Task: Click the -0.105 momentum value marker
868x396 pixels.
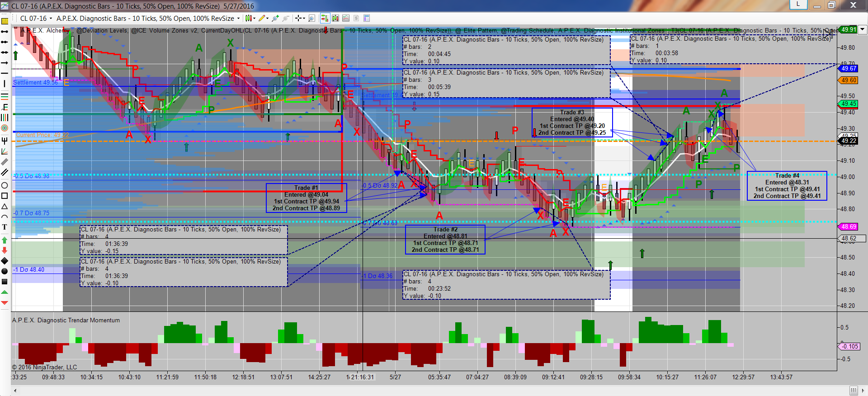Action: [850, 346]
